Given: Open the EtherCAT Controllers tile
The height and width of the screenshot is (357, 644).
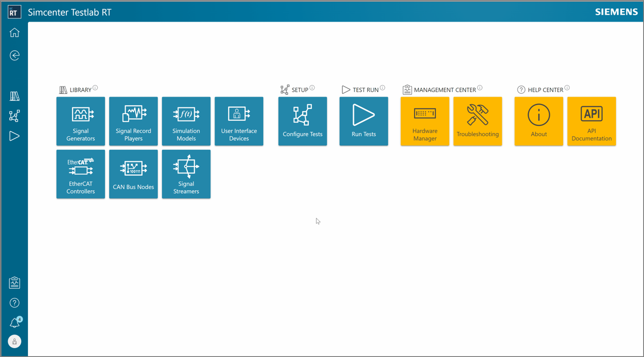Looking at the screenshot, I should click(x=80, y=174).
